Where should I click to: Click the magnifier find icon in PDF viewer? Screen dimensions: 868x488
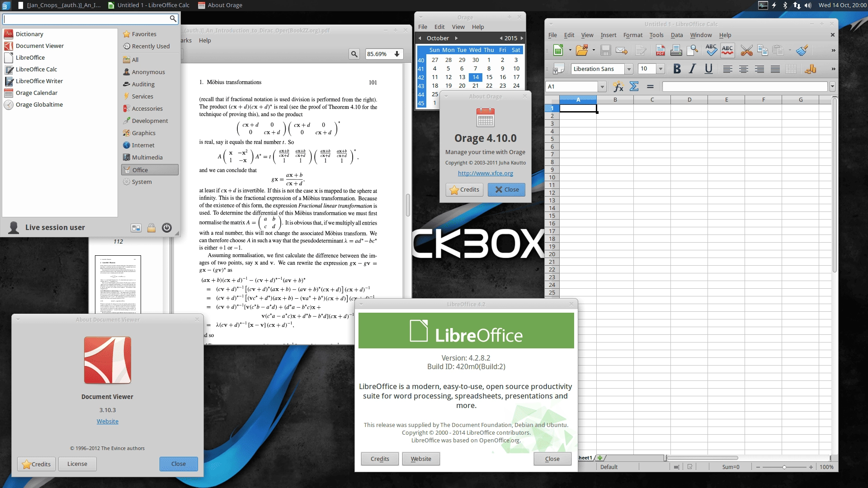click(354, 54)
